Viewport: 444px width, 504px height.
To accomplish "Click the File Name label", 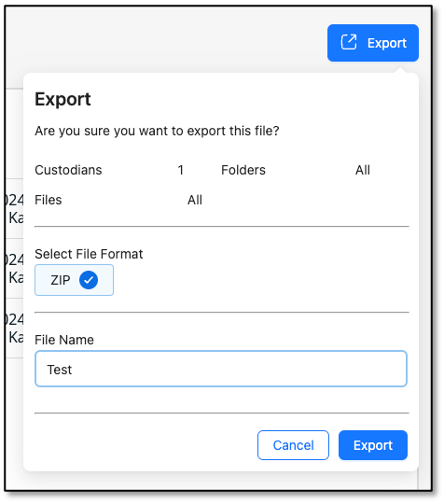I will 64,340.
